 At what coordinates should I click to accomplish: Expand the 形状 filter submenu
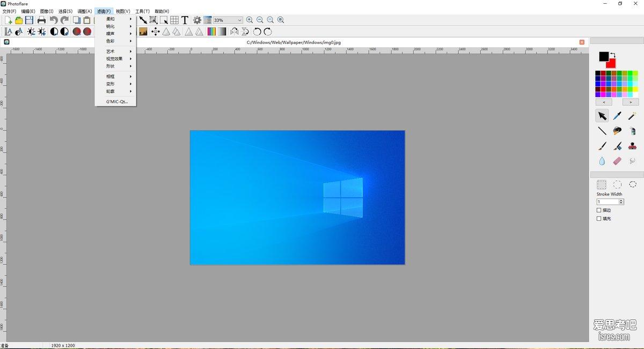point(115,66)
